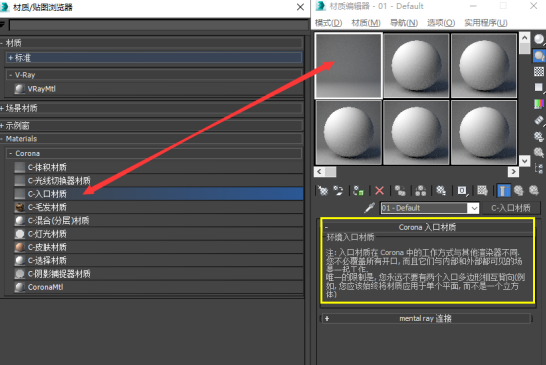This screenshot has height=365, width=546.
Task: Click the C-入口材质 material type button
Action: [x=510, y=208]
